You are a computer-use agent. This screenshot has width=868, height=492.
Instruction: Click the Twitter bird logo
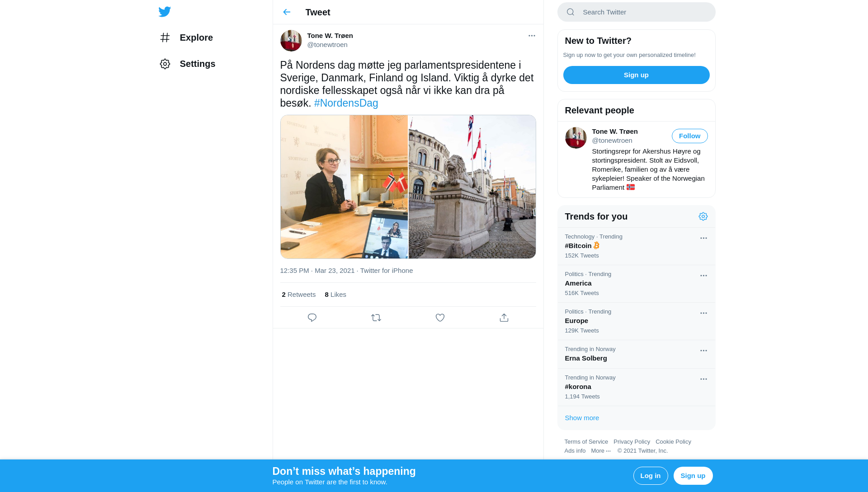click(165, 12)
